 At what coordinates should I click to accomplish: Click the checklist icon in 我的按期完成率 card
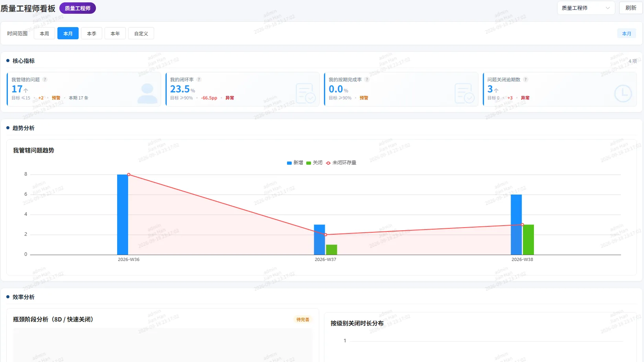point(464,94)
